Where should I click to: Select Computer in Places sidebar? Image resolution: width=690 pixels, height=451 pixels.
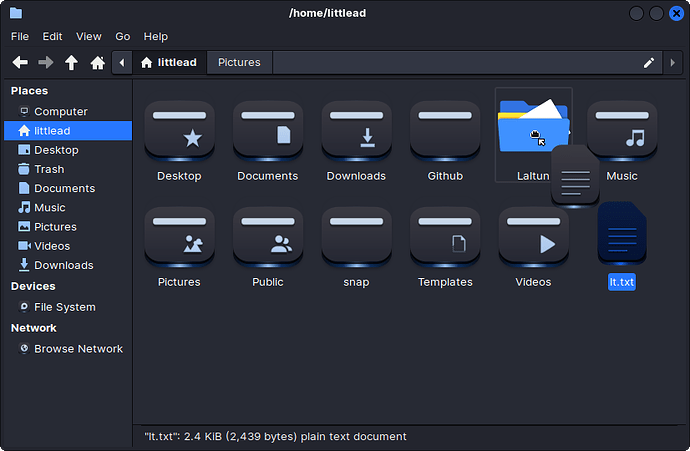pos(68,111)
